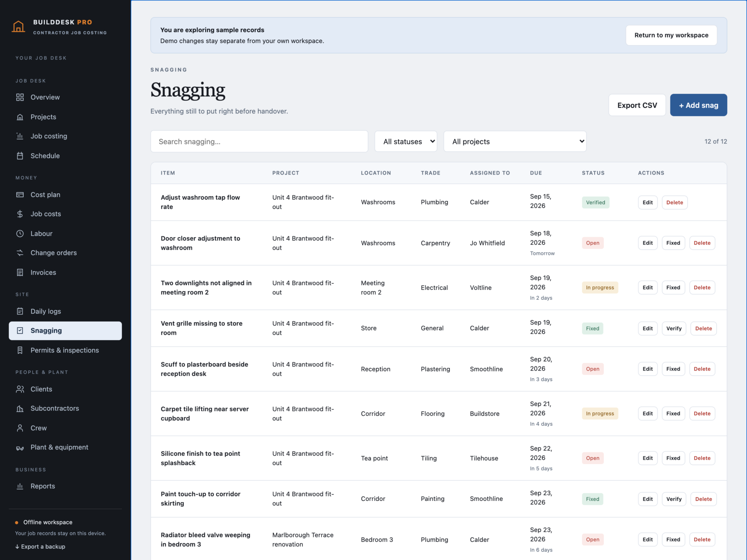Image resolution: width=747 pixels, height=560 pixels.
Task: Click the Schedule calendar icon
Action: point(20,156)
